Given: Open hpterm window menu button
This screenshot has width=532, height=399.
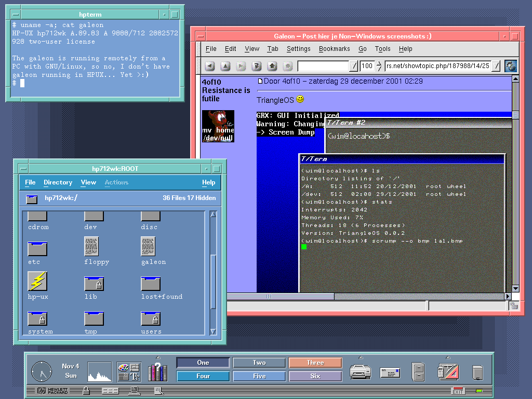Looking at the screenshot, I should 16,15.
